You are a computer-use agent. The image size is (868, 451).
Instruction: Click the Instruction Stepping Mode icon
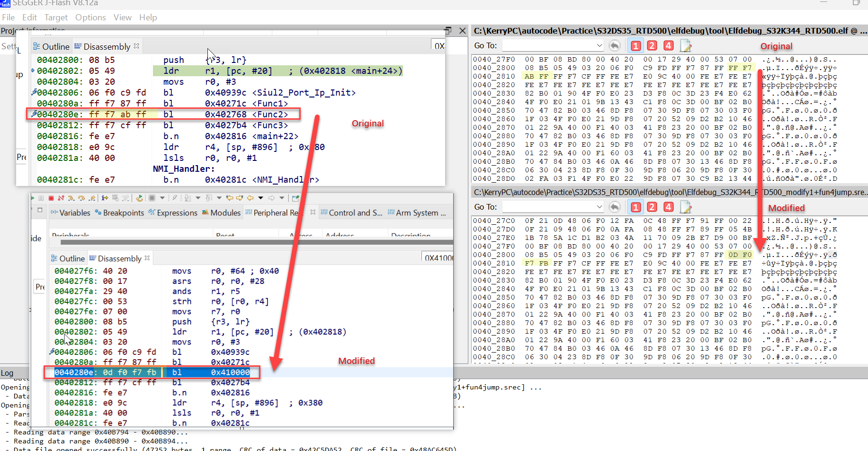click(104, 198)
